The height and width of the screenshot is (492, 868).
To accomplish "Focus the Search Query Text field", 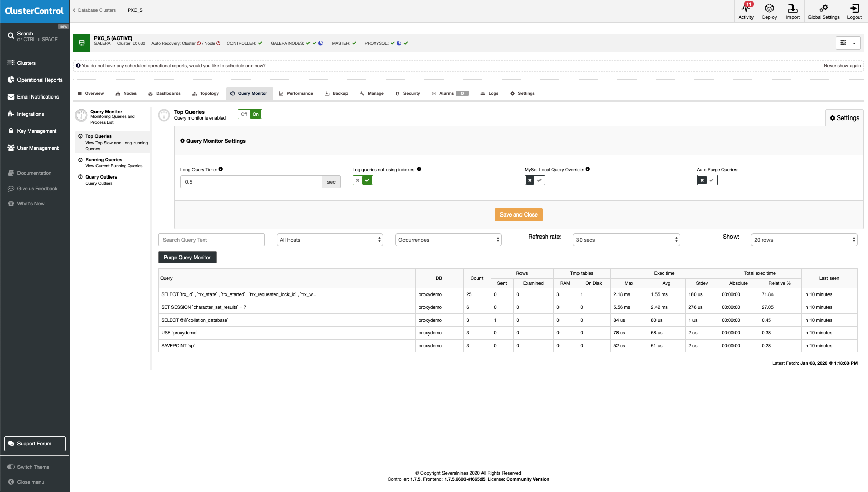I will tap(211, 240).
